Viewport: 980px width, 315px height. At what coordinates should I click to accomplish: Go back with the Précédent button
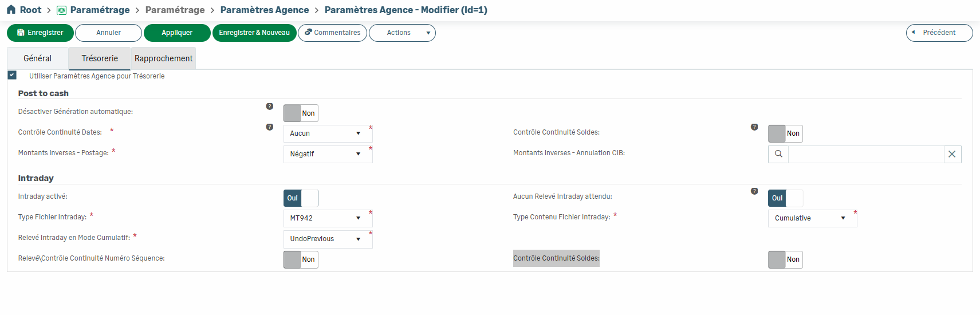[939, 33]
